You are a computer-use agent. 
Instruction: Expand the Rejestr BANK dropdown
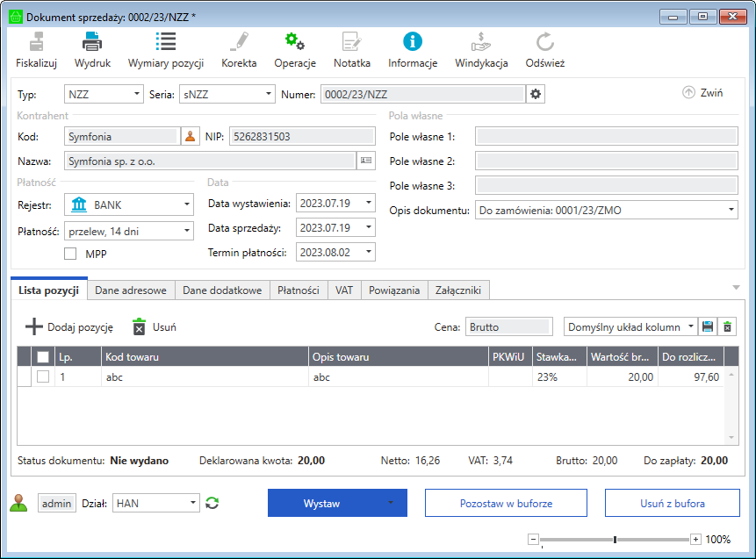point(186,204)
